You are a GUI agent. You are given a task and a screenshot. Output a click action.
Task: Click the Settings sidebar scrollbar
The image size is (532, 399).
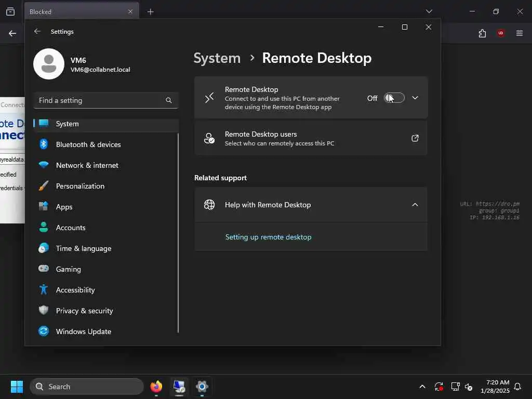[x=178, y=233]
